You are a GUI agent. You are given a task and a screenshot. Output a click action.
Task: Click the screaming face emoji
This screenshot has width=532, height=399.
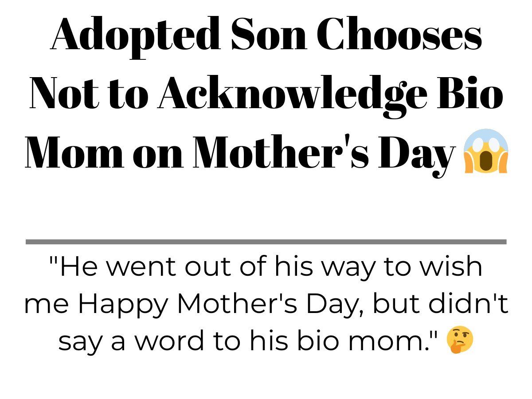[485, 151]
